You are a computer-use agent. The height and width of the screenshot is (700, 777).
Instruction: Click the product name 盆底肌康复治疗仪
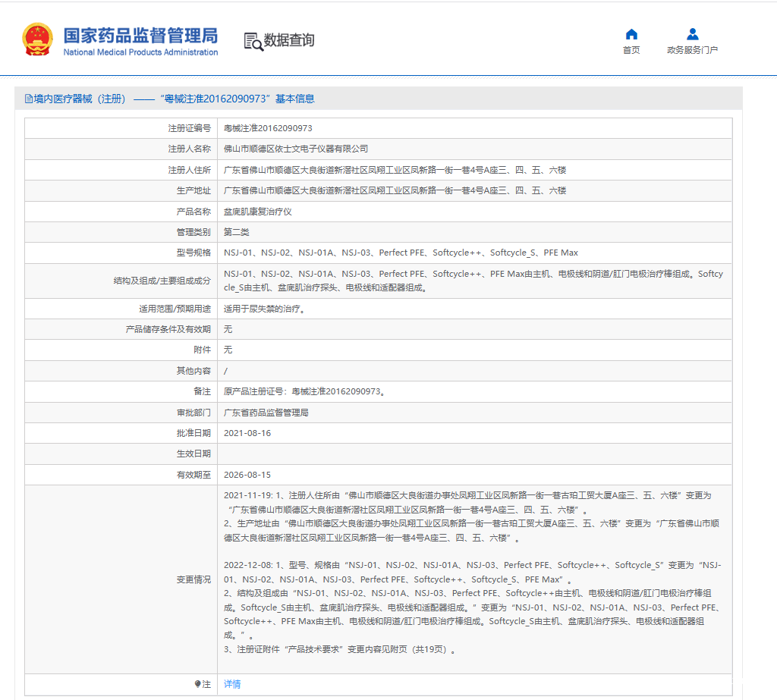coord(258,212)
